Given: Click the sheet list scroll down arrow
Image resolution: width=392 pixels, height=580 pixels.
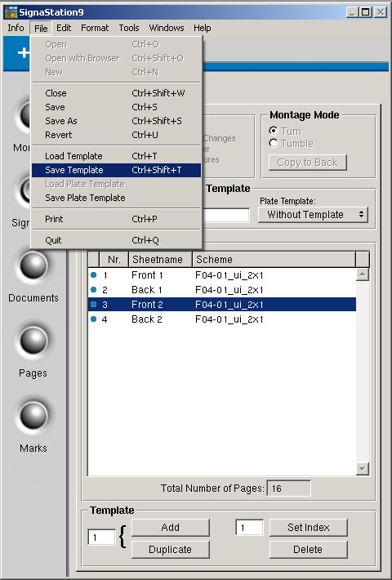Looking at the screenshot, I should tap(363, 469).
